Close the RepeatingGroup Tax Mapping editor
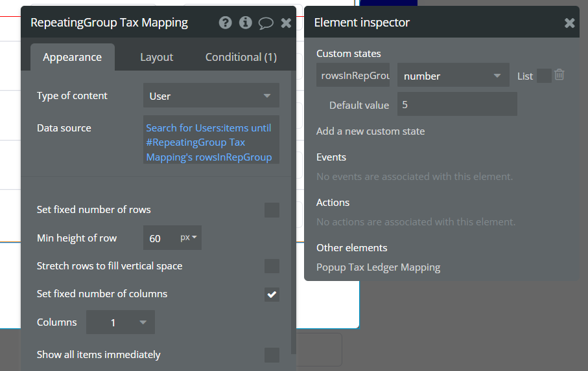Screen dimensions: 588x371 point(286,23)
